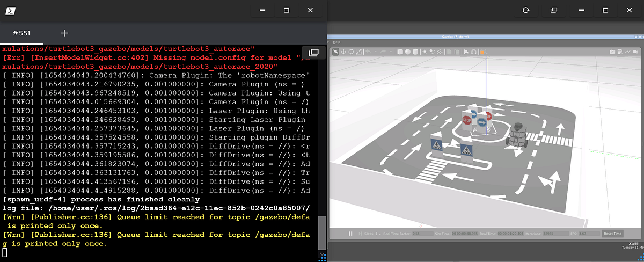Click the multi-window icon in right title bar
This screenshot has height=262, width=644.
click(554, 10)
